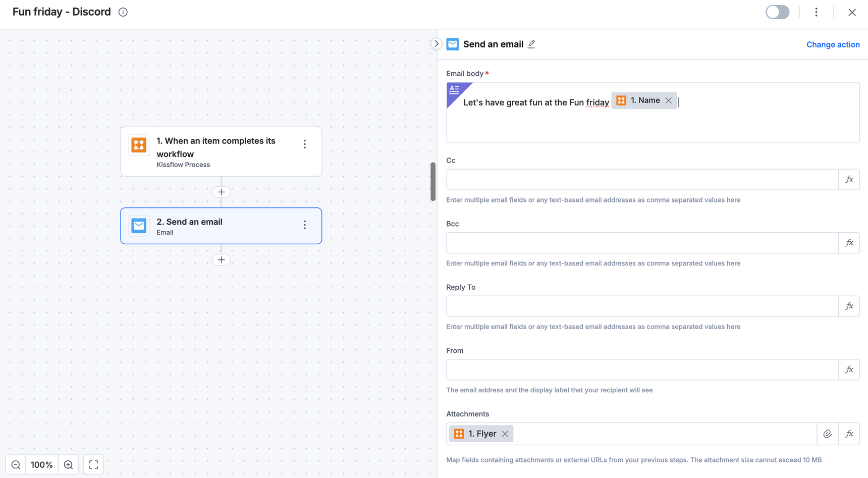The height and width of the screenshot is (478, 868).
Task: Open the options menu on the Kissflow trigger step
Action: [305, 144]
